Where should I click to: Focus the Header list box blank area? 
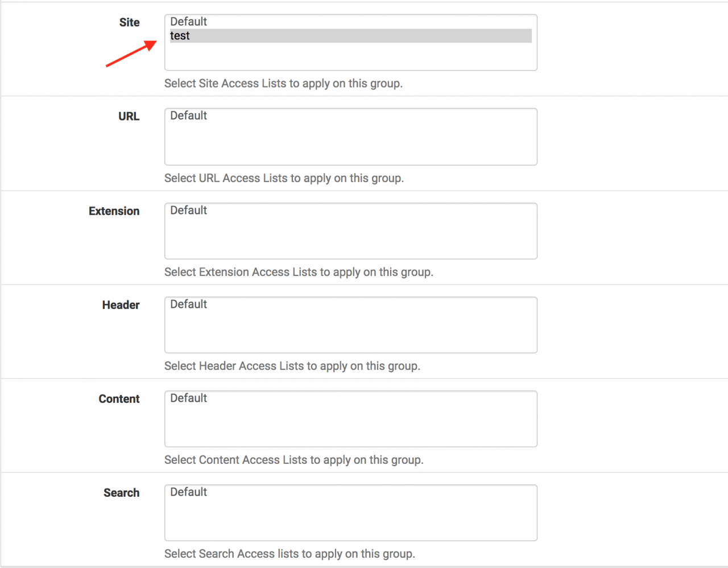click(x=350, y=333)
